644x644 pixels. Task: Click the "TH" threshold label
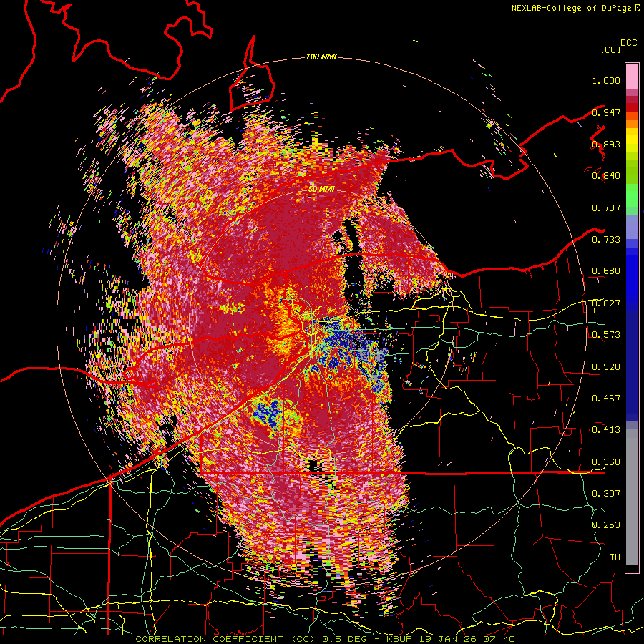[615, 557]
